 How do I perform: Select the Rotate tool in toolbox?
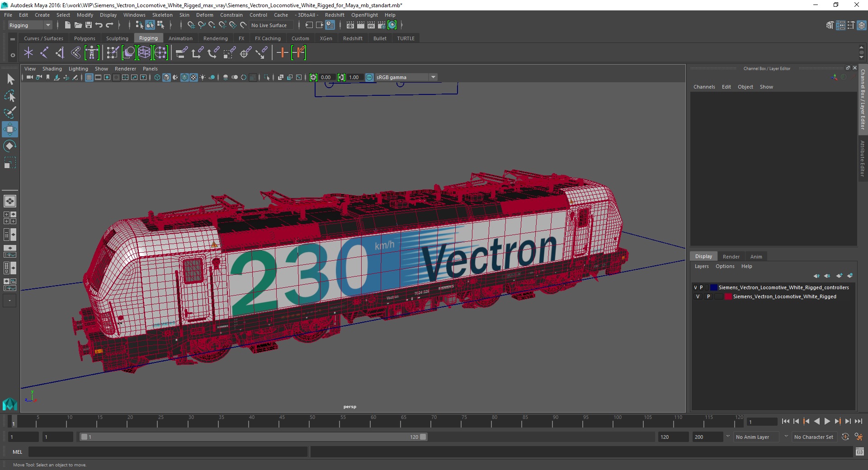point(10,146)
